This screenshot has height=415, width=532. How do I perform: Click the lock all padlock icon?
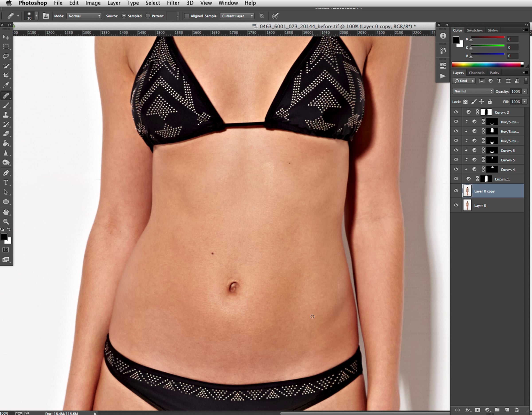(x=490, y=102)
